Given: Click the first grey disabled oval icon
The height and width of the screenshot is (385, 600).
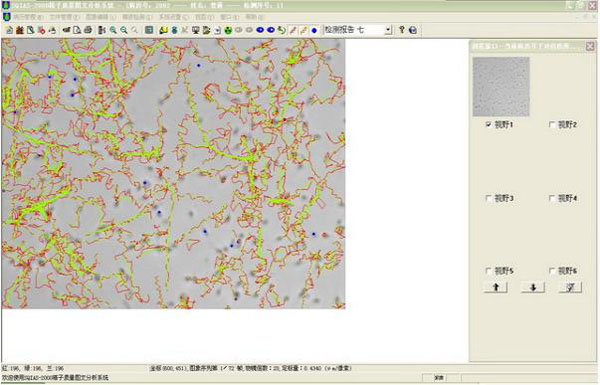Looking at the screenshot, I should pos(239,29).
